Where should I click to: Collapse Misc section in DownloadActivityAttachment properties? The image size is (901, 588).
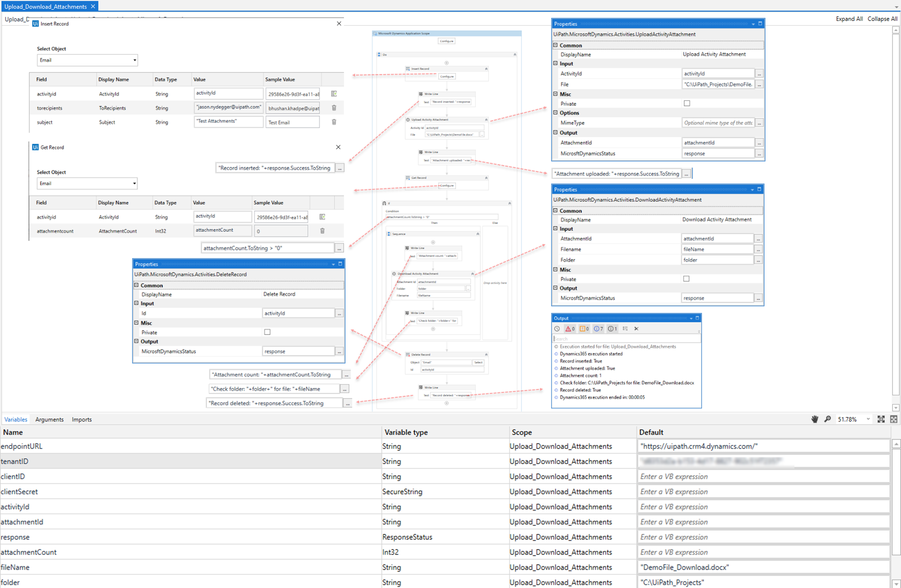tap(555, 269)
